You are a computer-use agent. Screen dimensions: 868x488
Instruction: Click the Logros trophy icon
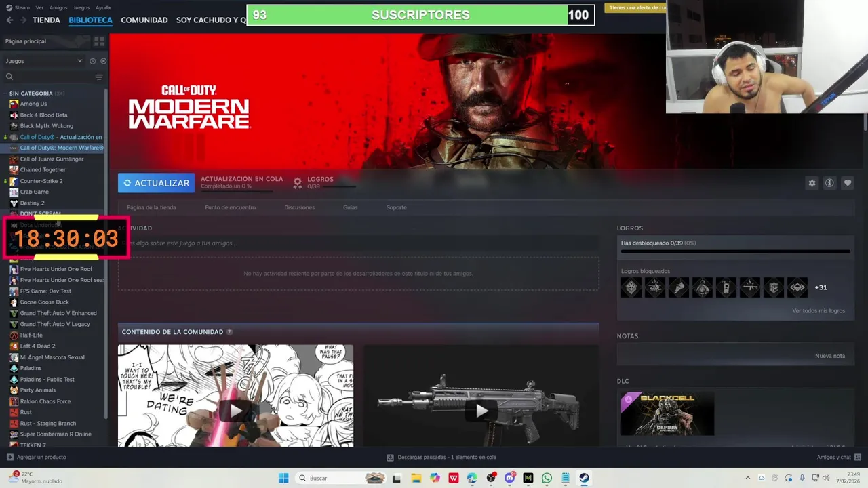297,182
